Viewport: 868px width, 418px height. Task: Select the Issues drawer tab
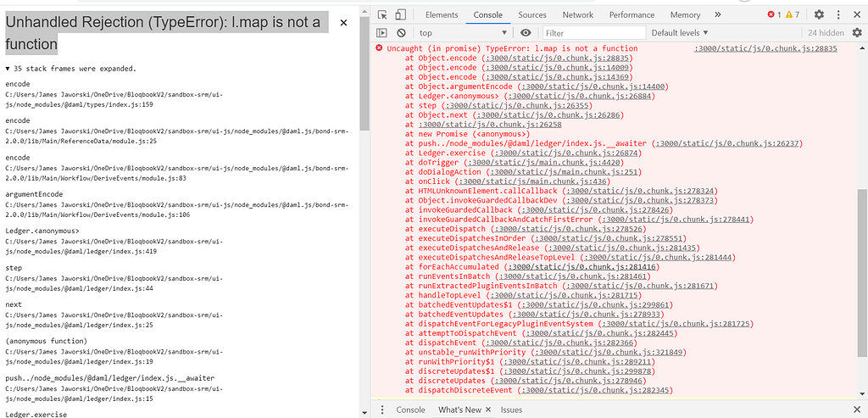pyautogui.click(x=511, y=410)
